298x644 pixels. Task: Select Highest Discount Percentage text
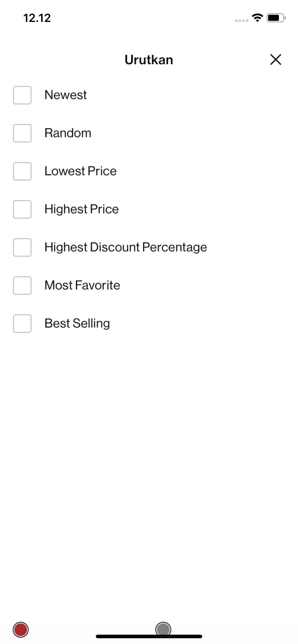pyautogui.click(x=126, y=247)
